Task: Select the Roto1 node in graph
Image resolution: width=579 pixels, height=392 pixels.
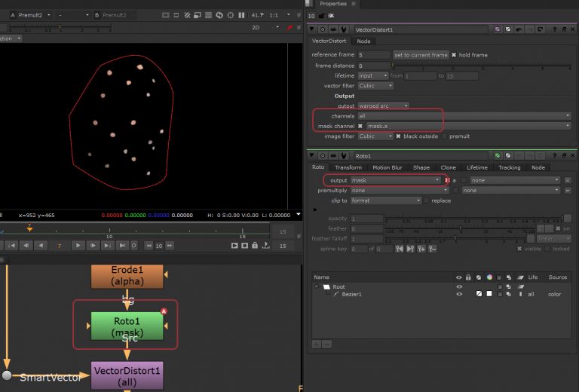Action: tap(127, 326)
